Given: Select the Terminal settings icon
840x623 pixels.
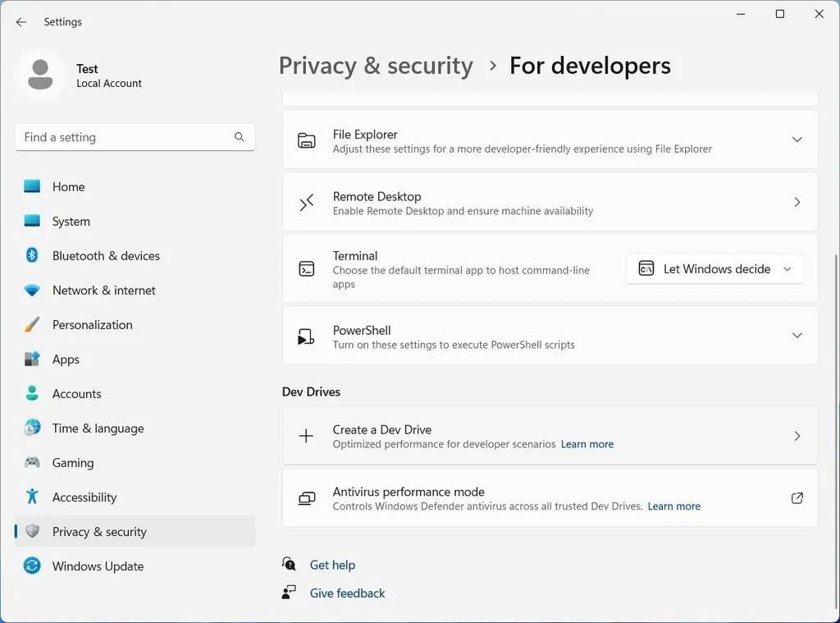Looking at the screenshot, I should [x=306, y=268].
